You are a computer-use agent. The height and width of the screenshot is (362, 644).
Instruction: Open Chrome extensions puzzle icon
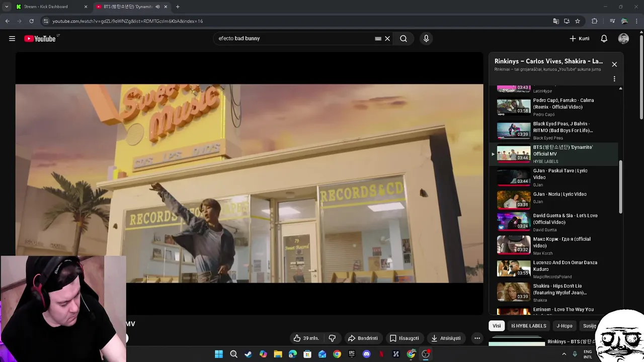595,21
